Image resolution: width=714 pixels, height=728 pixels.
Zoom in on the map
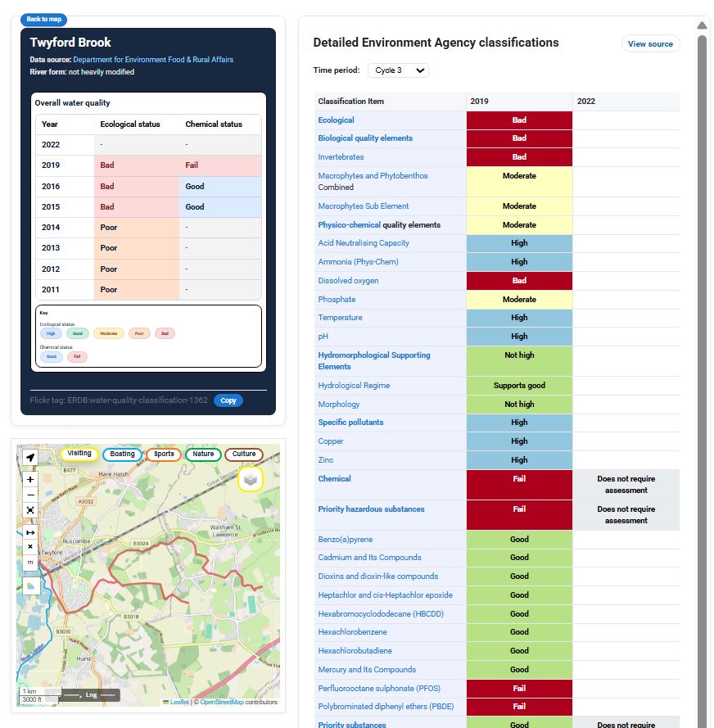click(30, 479)
